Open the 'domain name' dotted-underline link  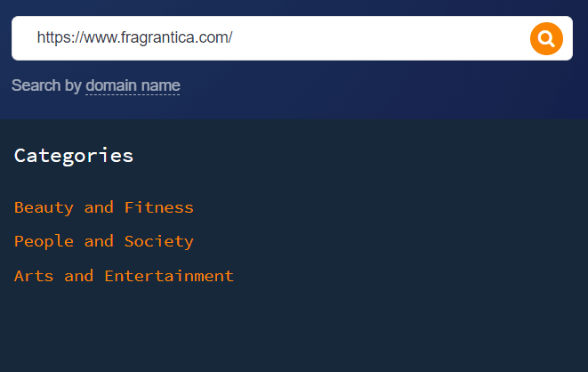click(133, 85)
